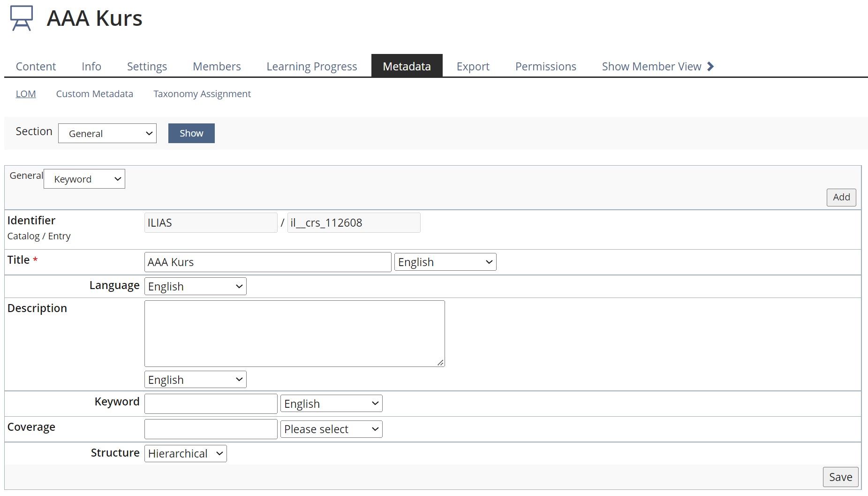Click the Add button

coord(841,198)
